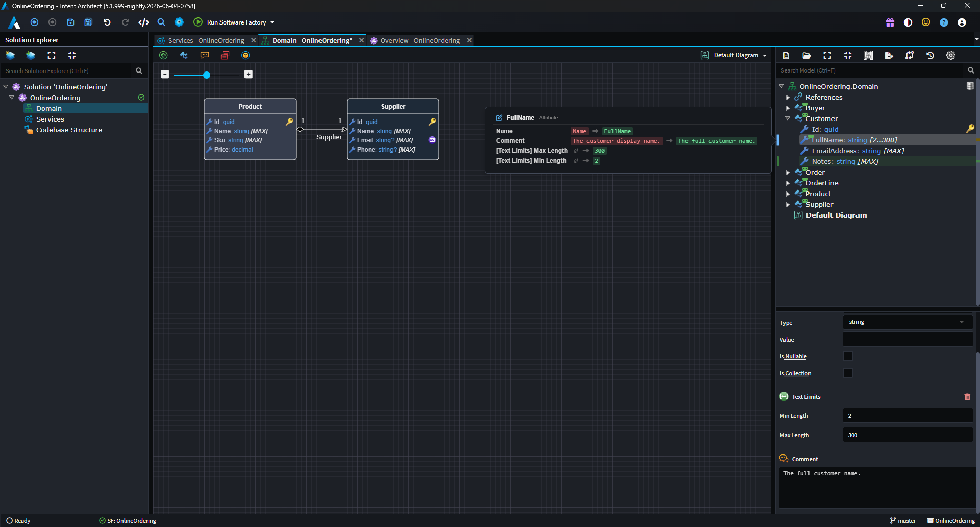Click the zoom out minus button
Image resolution: width=980 pixels, height=527 pixels.
[x=165, y=75]
